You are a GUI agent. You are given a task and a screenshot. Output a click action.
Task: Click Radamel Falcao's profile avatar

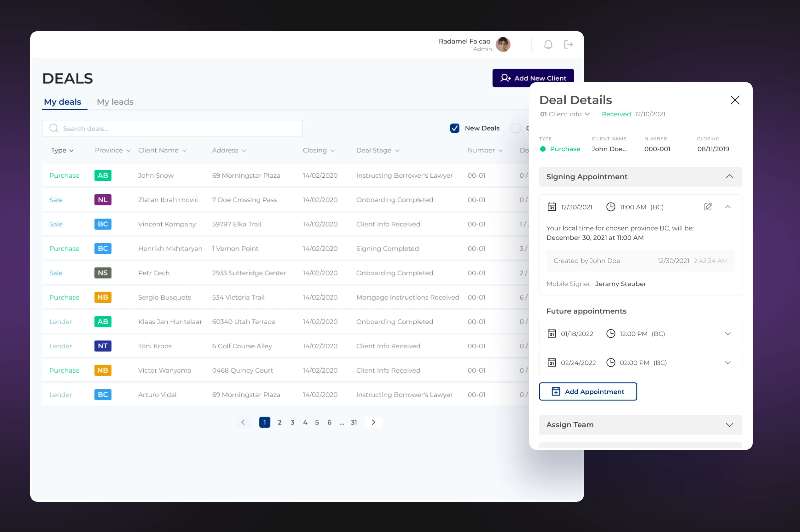(x=503, y=44)
